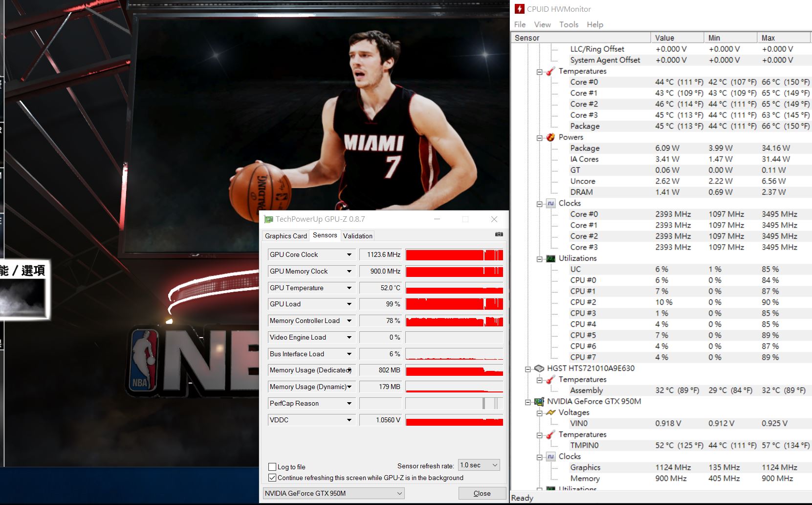Uncheck Continue refreshing in background option
The width and height of the screenshot is (812, 505).
coord(272,478)
